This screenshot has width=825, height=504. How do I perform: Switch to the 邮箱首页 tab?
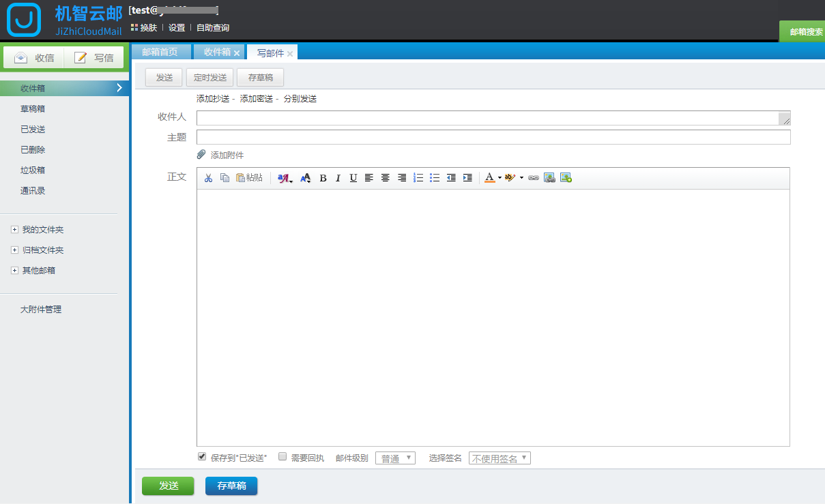click(x=160, y=53)
